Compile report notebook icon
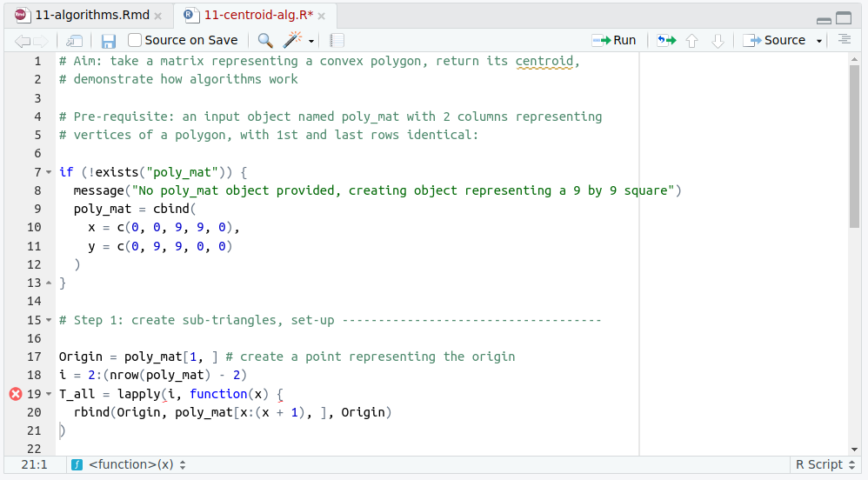Screen dimensions: 868x480 (337, 40)
